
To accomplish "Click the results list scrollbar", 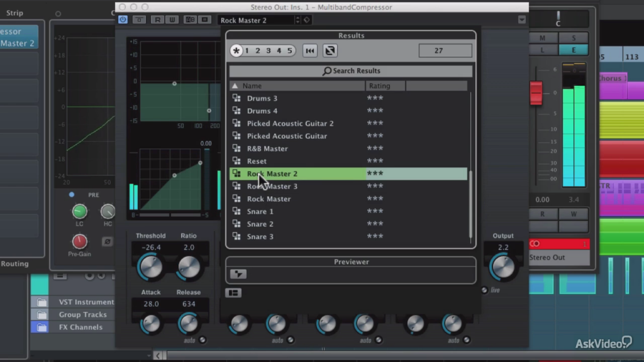I will 470,204.
